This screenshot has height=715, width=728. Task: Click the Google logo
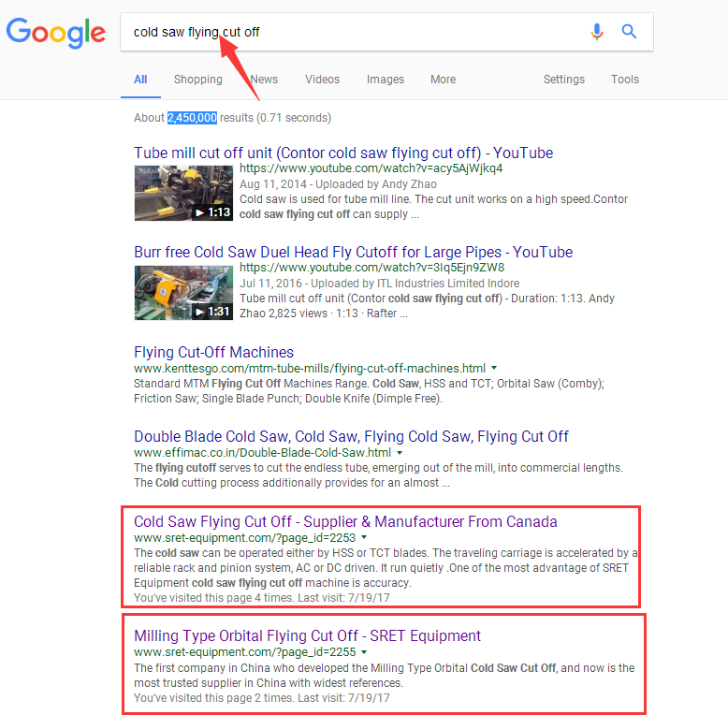56,33
